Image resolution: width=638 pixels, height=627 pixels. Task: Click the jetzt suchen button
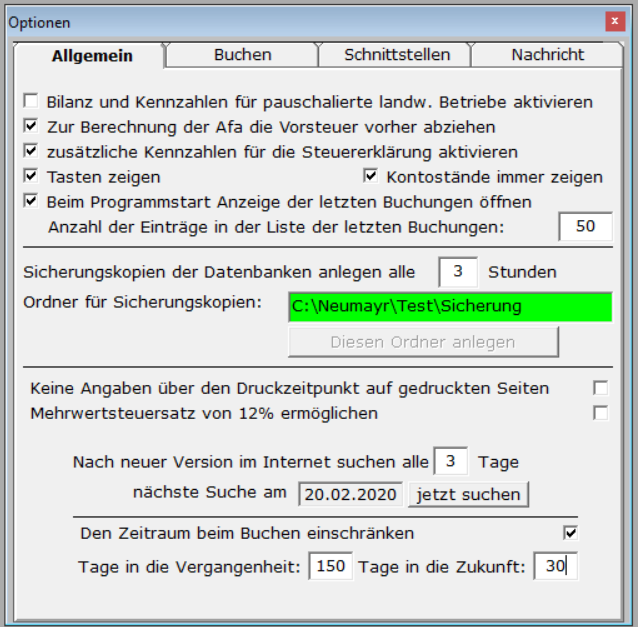tap(468, 494)
